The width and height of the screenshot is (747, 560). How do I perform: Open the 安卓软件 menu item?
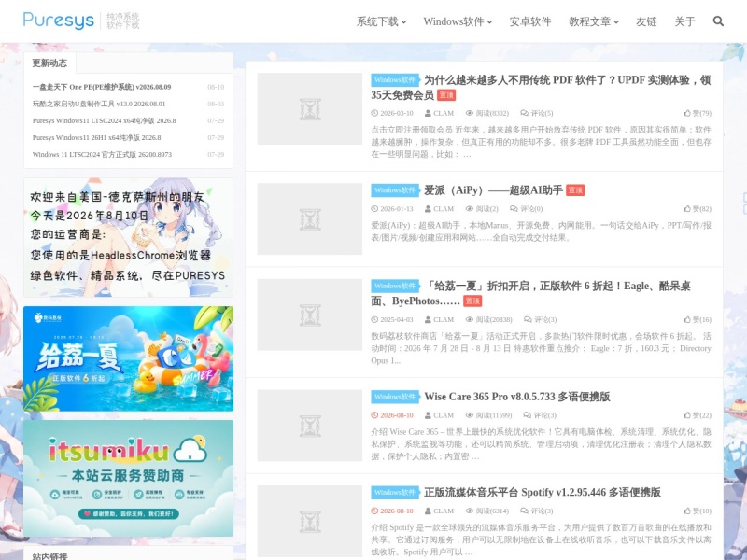click(529, 21)
